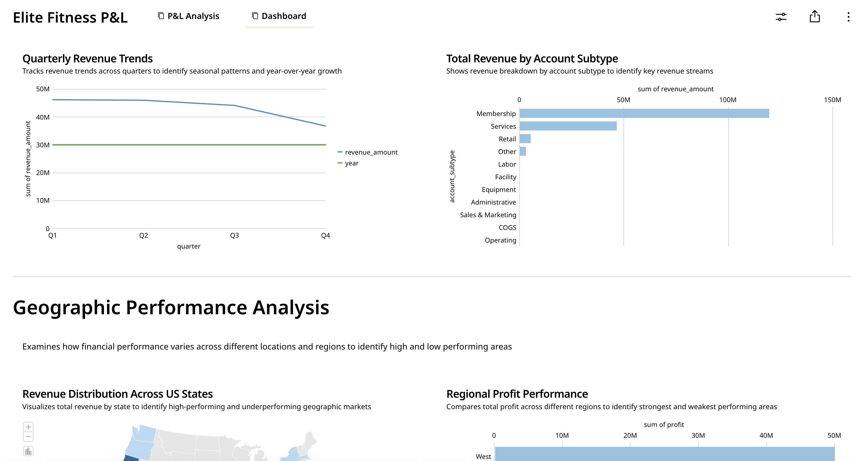Hide the revenue line by clicking its legend entry
The image size is (868, 461).
click(371, 152)
